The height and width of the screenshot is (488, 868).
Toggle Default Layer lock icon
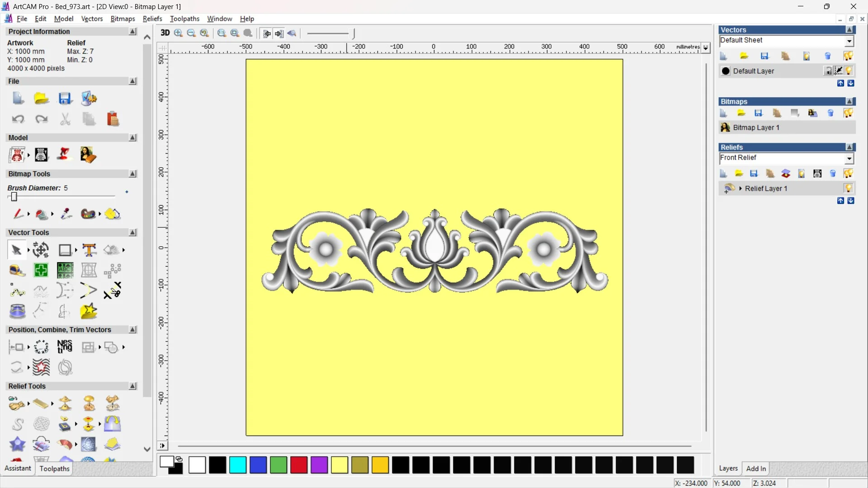coord(828,71)
